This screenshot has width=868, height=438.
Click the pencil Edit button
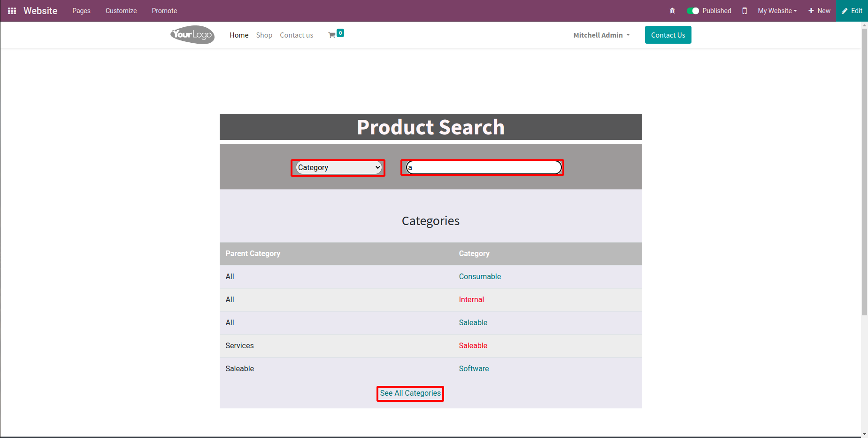click(x=852, y=11)
